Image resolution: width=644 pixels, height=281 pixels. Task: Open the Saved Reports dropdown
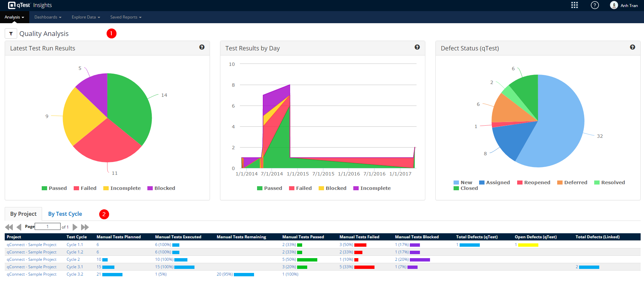126,17
